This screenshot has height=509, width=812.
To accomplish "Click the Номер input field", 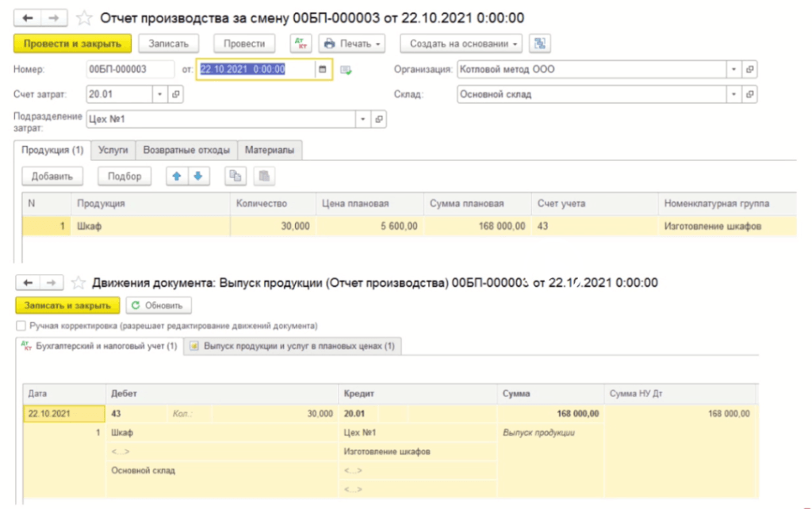I will (x=129, y=70).
